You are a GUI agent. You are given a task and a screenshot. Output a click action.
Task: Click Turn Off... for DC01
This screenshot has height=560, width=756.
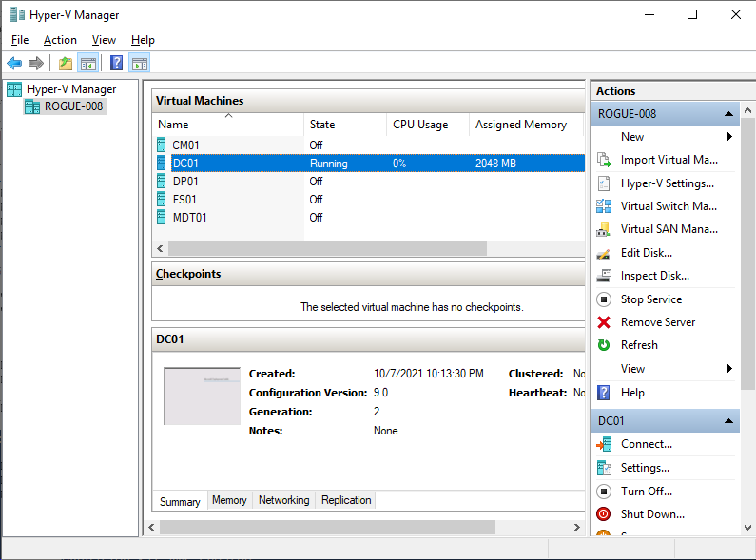click(x=647, y=492)
